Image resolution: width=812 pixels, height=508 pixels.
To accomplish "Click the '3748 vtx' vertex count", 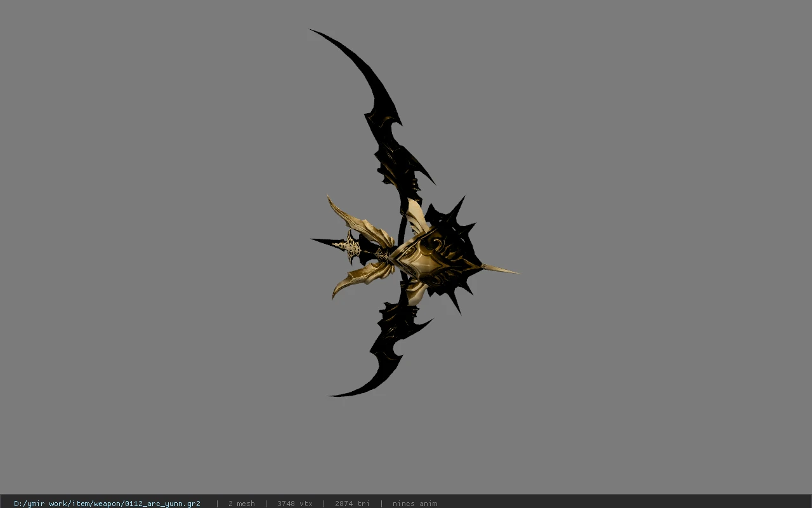I will pyautogui.click(x=295, y=504).
